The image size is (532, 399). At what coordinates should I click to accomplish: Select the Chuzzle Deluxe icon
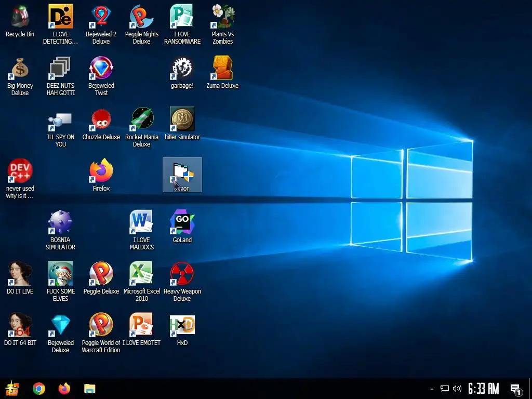(101, 119)
